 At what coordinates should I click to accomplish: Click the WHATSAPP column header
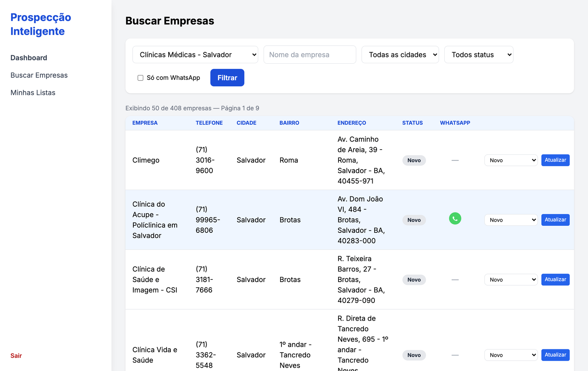point(455,123)
